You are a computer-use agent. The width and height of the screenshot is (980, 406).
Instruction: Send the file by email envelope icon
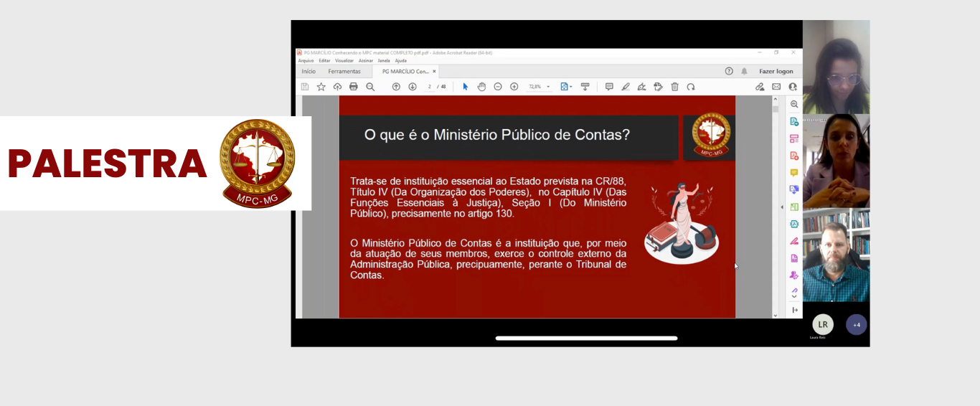[x=776, y=87]
